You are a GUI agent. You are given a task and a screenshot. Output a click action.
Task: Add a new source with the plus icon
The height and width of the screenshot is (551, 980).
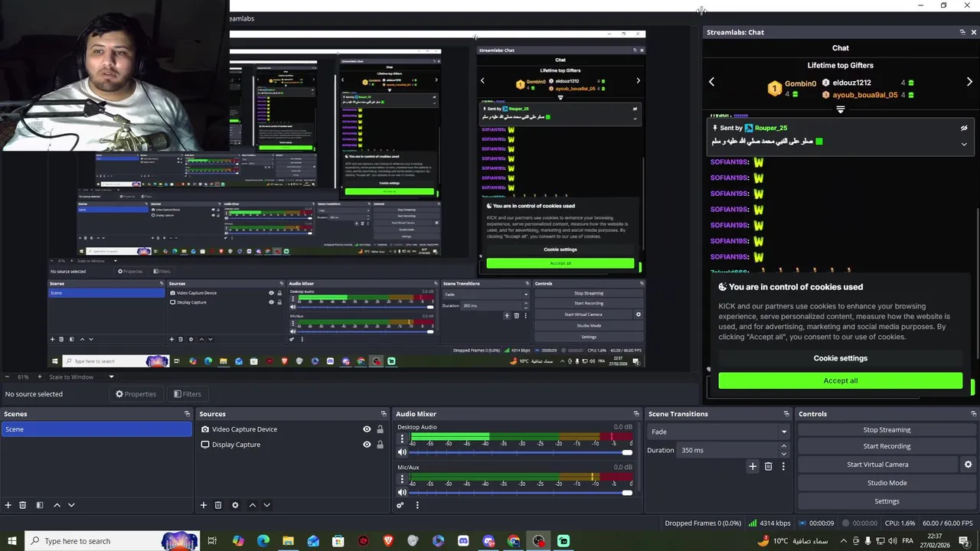click(x=204, y=505)
